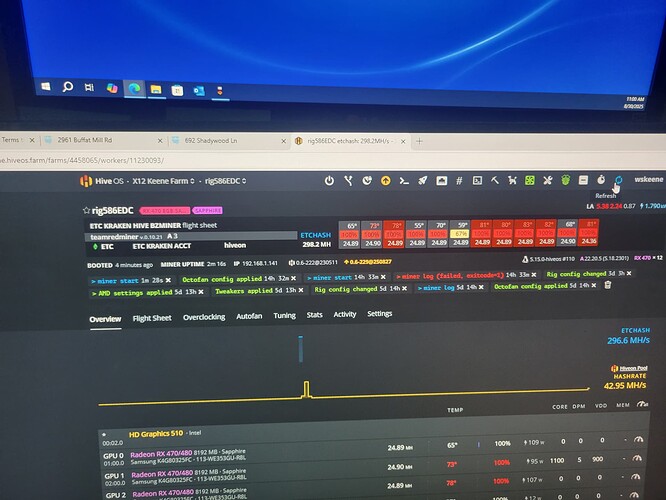This screenshot has height=500, width=666.
Task: Open the boxed terminal shell icon
Action: click(477, 181)
